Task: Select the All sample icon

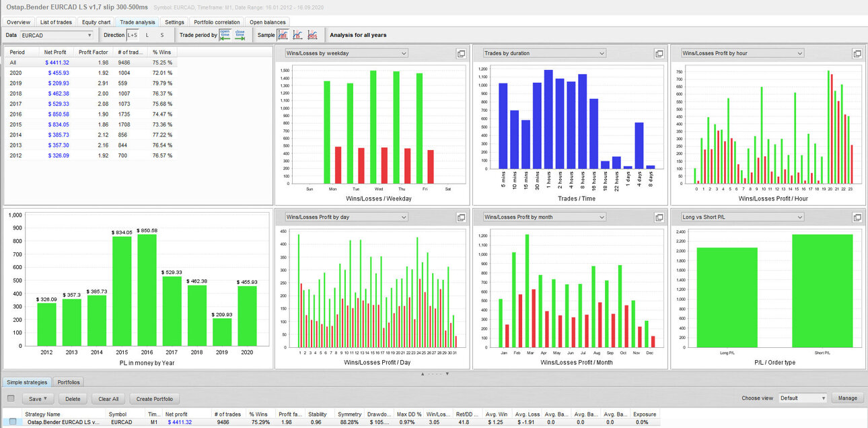Action: point(283,35)
